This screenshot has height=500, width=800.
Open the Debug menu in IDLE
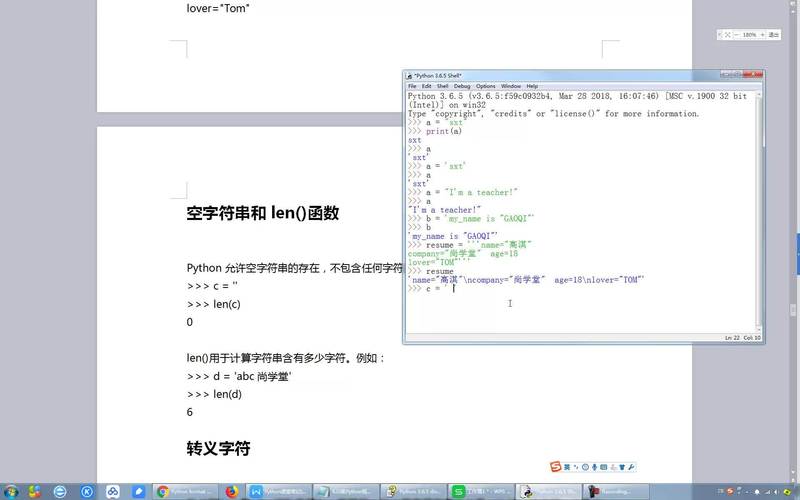[462, 86]
